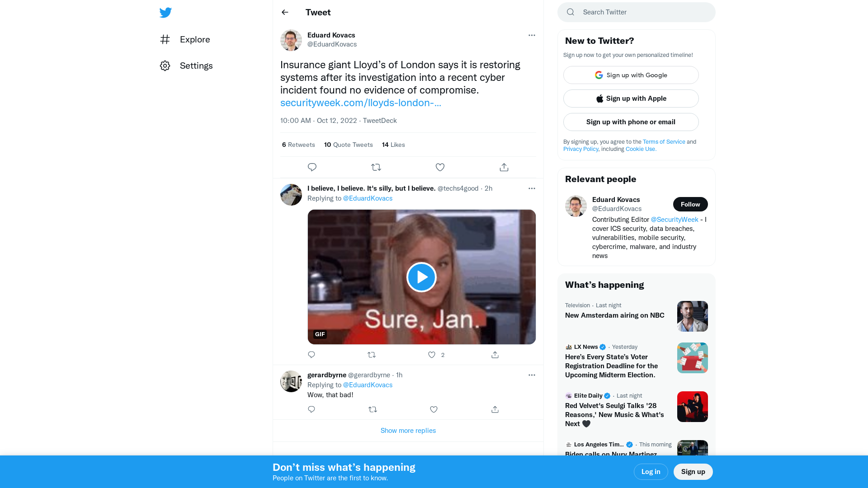The image size is (868, 488).
Task: Click the Twitter bird logo
Action: click(165, 13)
